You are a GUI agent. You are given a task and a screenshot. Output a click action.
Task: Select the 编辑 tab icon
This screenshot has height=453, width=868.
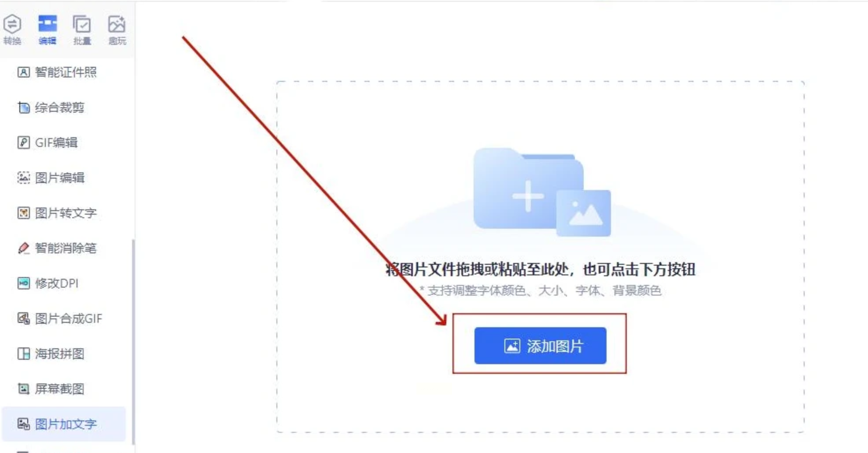(x=48, y=24)
